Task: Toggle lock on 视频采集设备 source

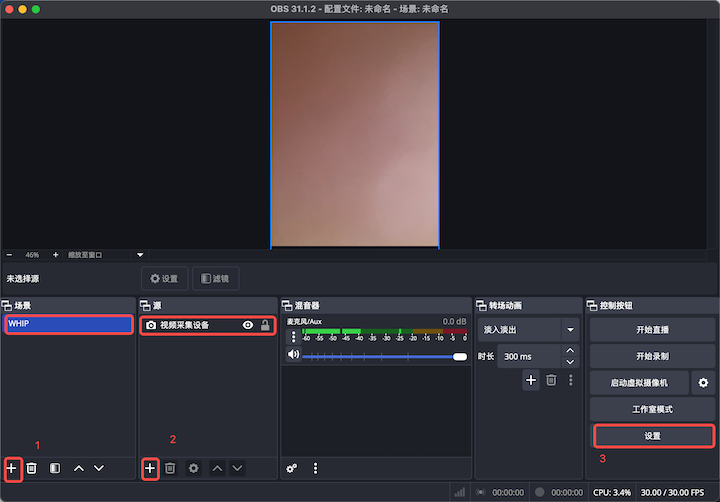Action: [x=265, y=326]
